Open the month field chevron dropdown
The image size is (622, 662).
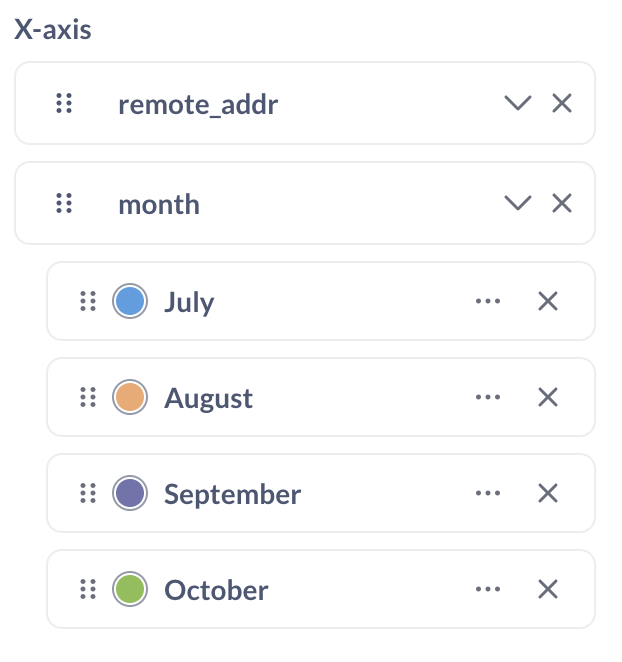point(517,203)
